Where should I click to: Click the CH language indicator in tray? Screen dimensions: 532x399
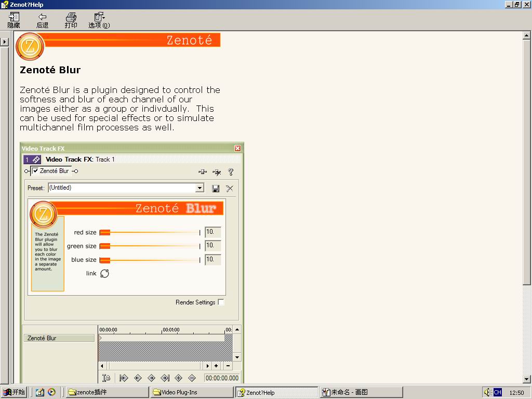coord(497,392)
